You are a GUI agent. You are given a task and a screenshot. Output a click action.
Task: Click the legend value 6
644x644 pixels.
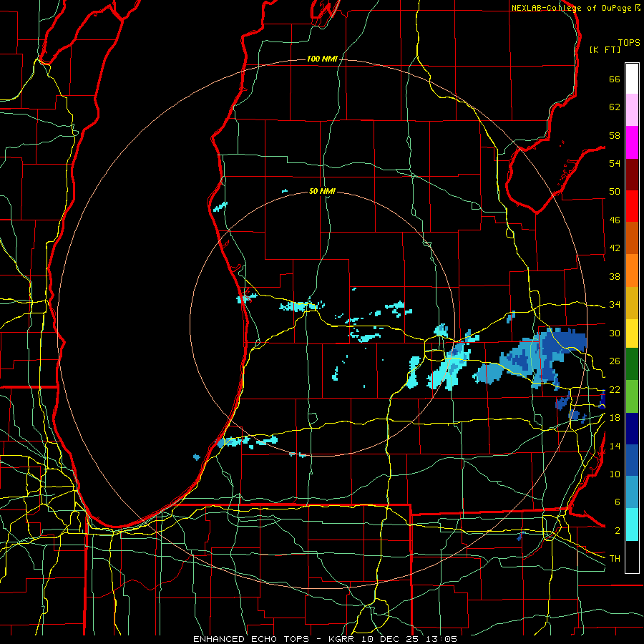(x=618, y=502)
